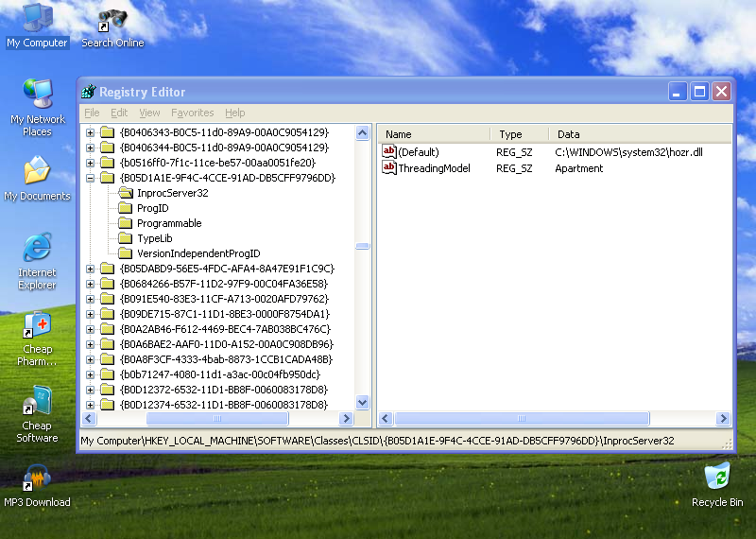Open the View menu
Image resolution: width=756 pixels, height=539 pixels.
[x=149, y=113]
